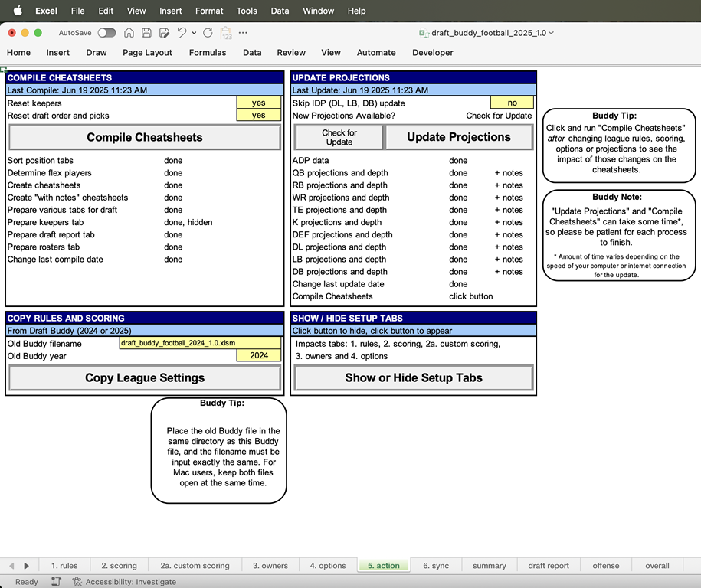
Task: Switch to the Home ribbon tab
Action: [19, 52]
